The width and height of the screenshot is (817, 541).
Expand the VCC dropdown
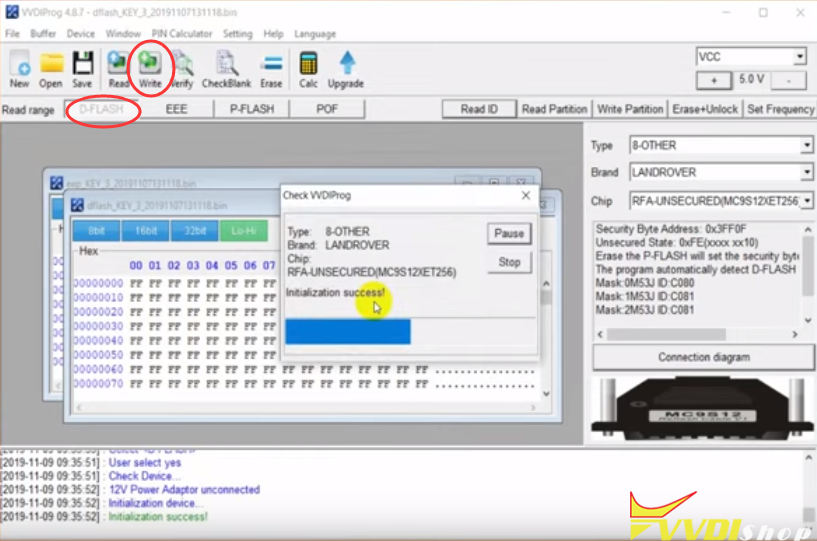click(x=799, y=56)
